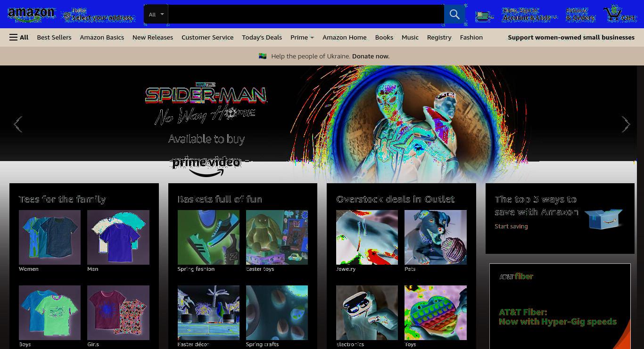Viewport: 644px width, 349px height.
Task: Click the Ukraine flag icon
Action: click(263, 56)
